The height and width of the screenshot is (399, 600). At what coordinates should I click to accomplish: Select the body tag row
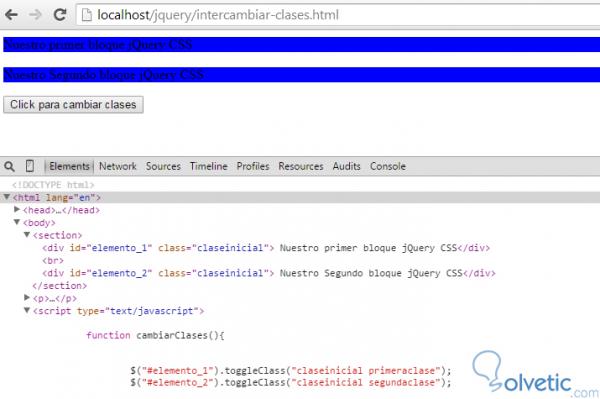pyautogui.click(x=39, y=223)
